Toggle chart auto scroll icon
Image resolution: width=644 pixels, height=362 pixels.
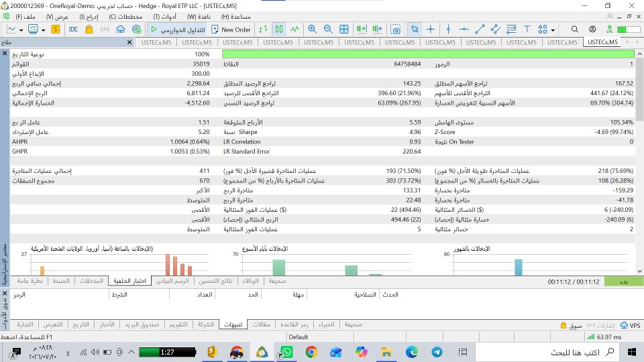point(362,29)
